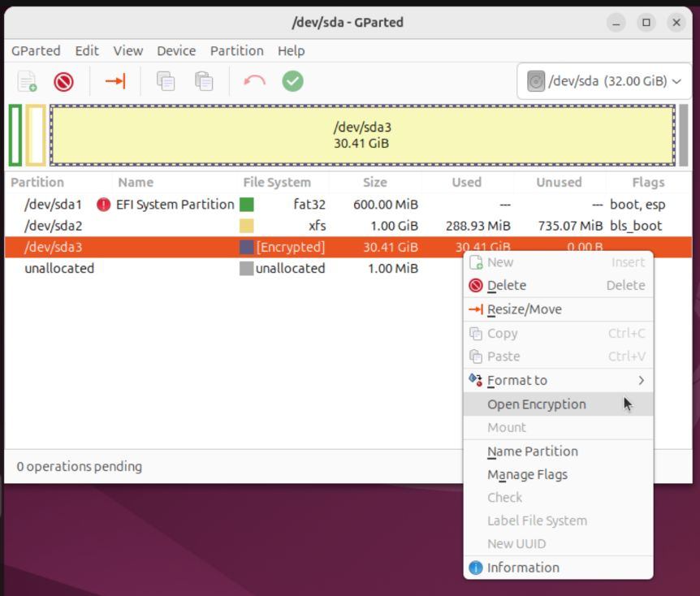Click the Apply all operations checkmark icon
This screenshot has height=596, width=700.
(x=293, y=81)
